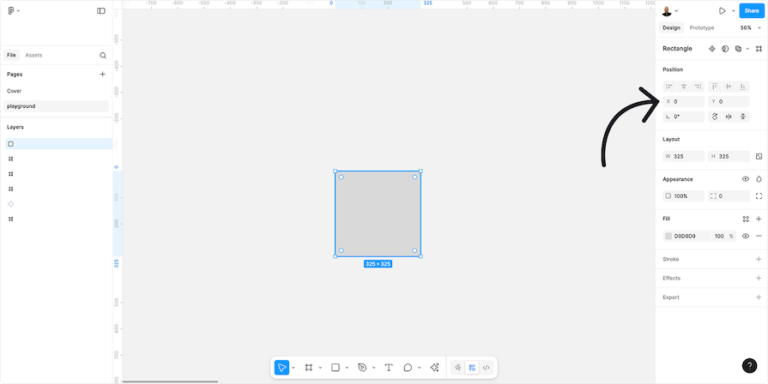The image size is (768, 384).
Task: Click the boolean union operation icon
Action: coord(738,48)
